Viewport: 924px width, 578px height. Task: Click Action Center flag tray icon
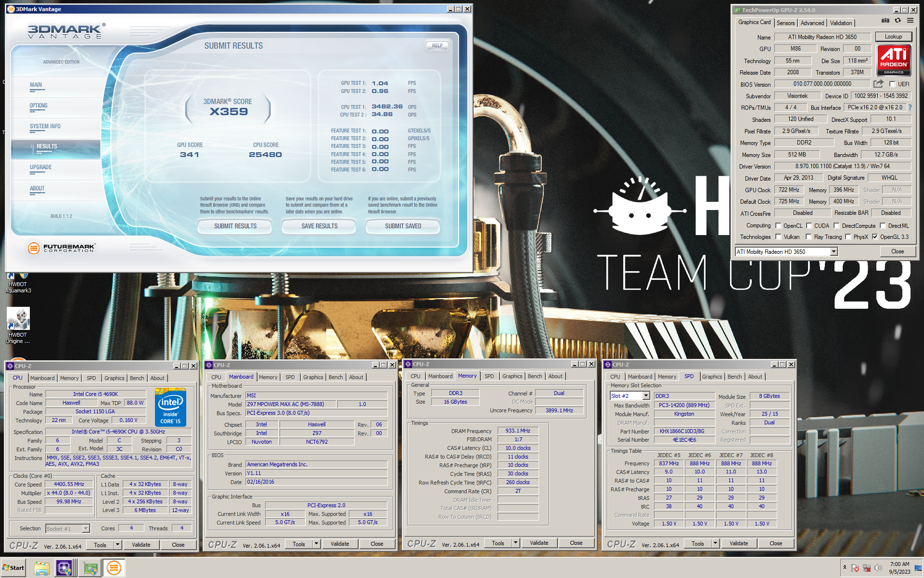pos(855,568)
